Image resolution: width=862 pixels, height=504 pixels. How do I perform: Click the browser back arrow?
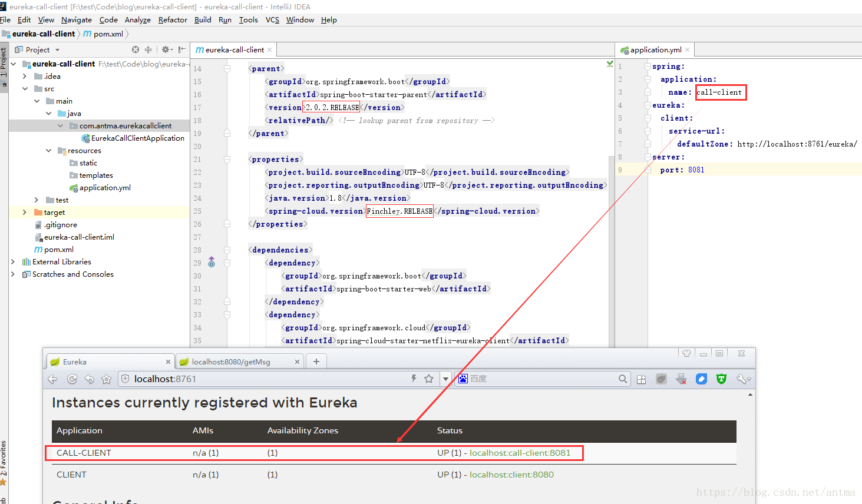[x=52, y=379]
